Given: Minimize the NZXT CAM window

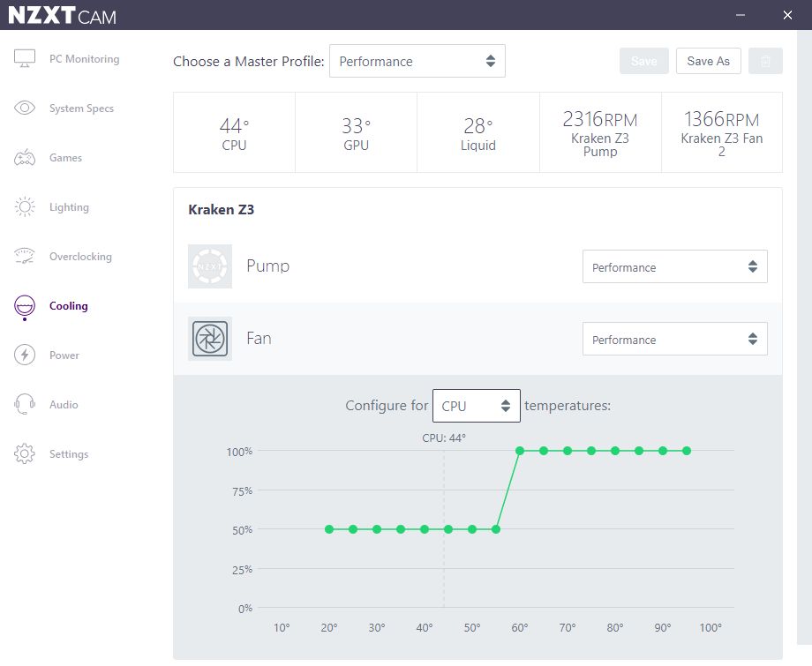Looking at the screenshot, I should (741, 15).
